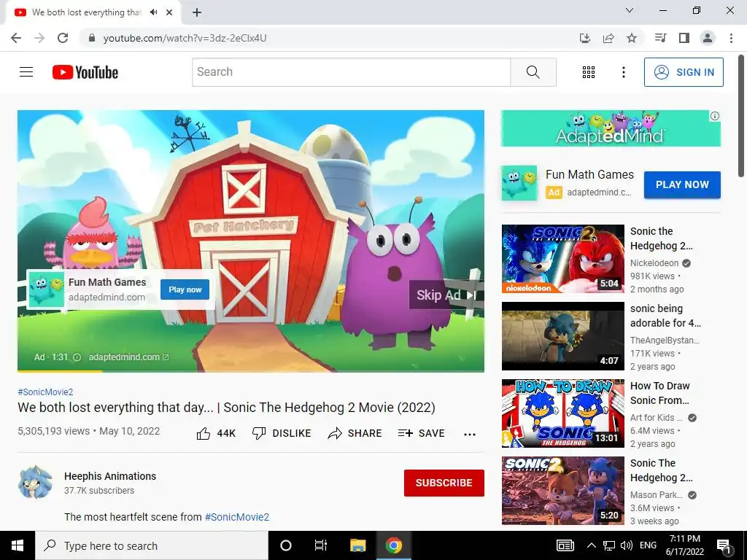Bookmark this page with the star icon

[x=632, y=38]
